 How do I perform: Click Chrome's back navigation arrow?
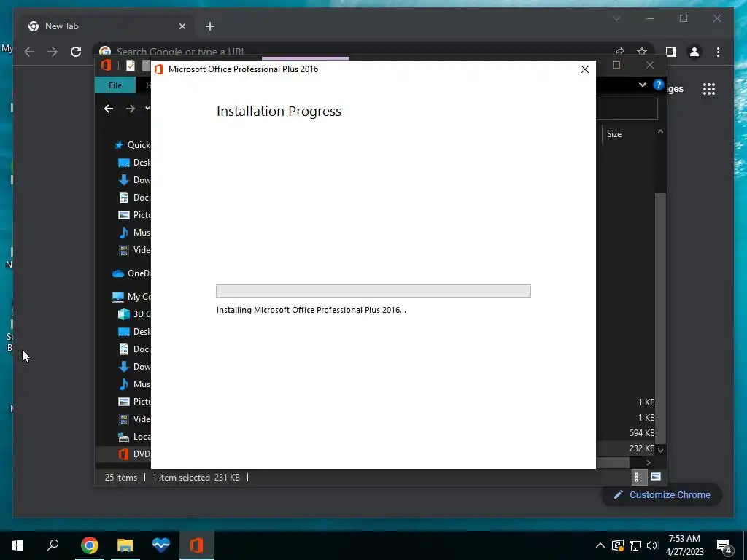[x=29, y=52]
